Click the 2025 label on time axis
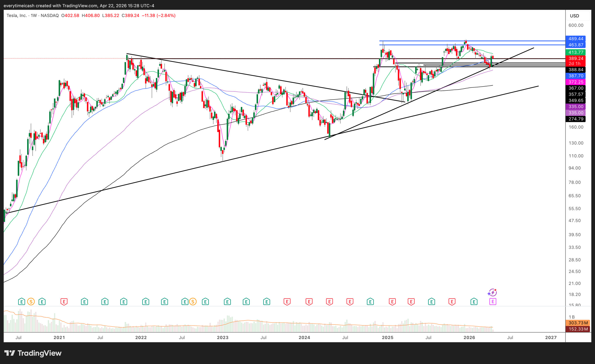This screenshot has height=364, width=595. (x=387, y=337)
